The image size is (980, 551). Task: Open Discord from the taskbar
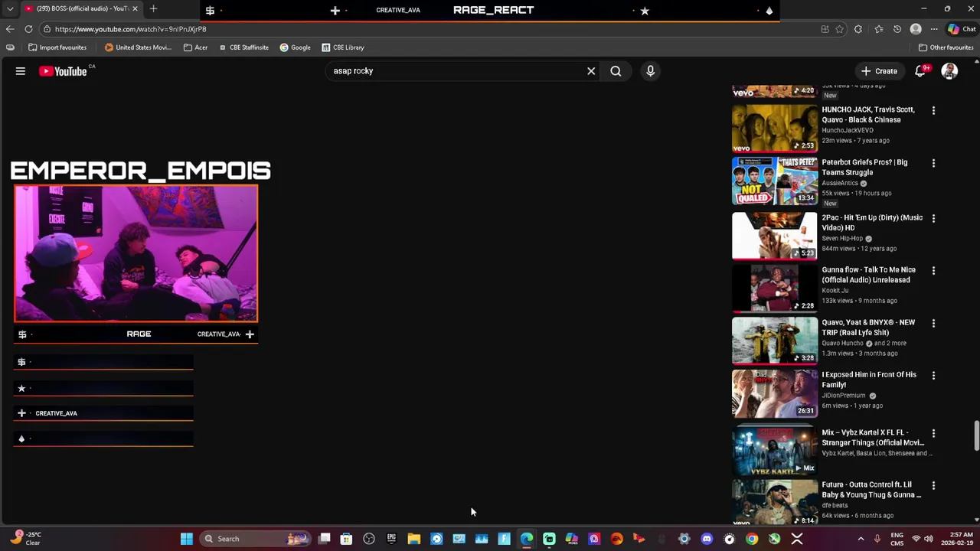click(x=707, y=539)
